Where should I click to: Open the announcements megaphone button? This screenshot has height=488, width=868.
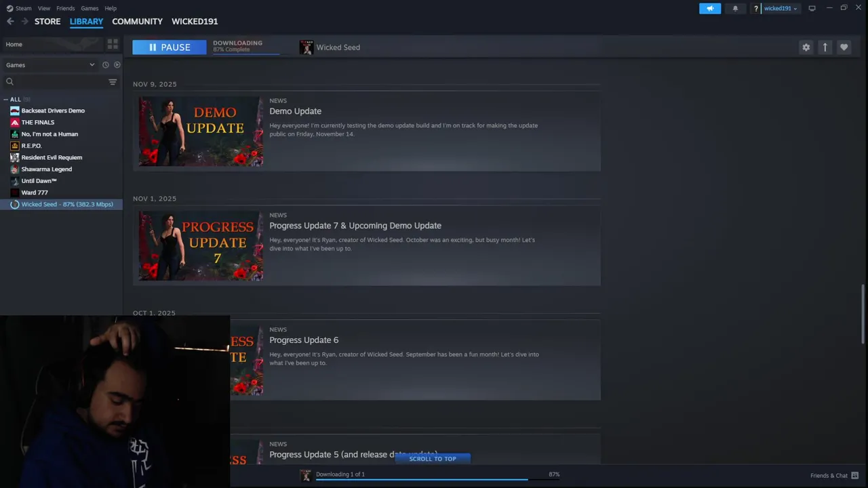(710, 9)
